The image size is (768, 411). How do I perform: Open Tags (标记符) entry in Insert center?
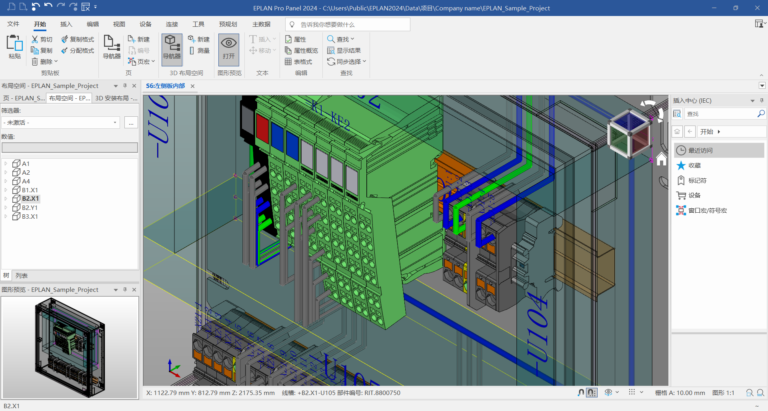692,180
